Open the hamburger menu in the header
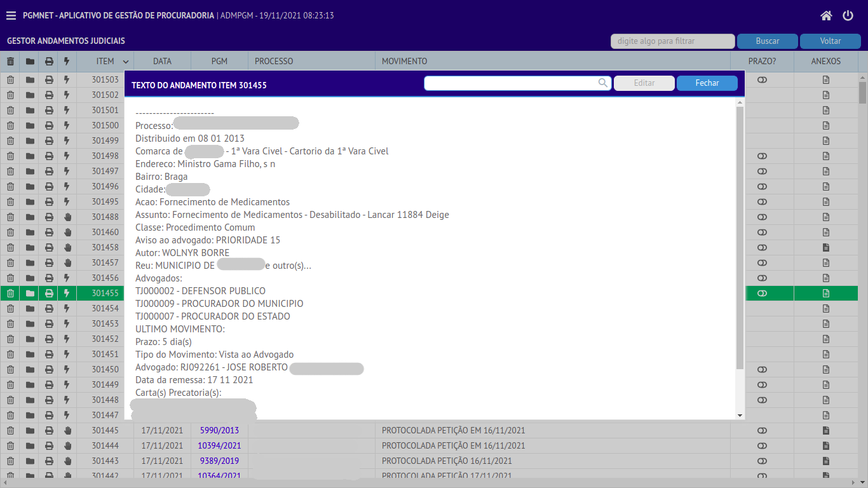Image resolution: width=868 pixels, height=488 pixels. click(x=11, y=16)
